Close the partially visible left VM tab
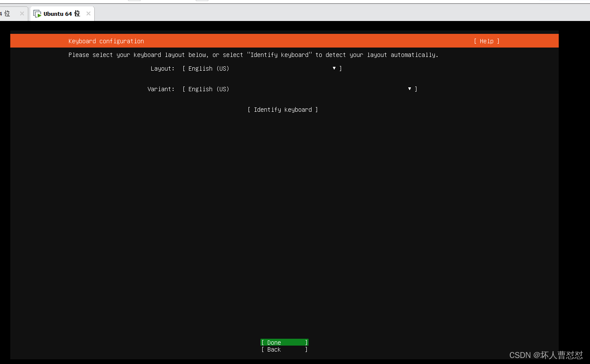This screenshot has height=364, width=590. click(x=22, y=14)
